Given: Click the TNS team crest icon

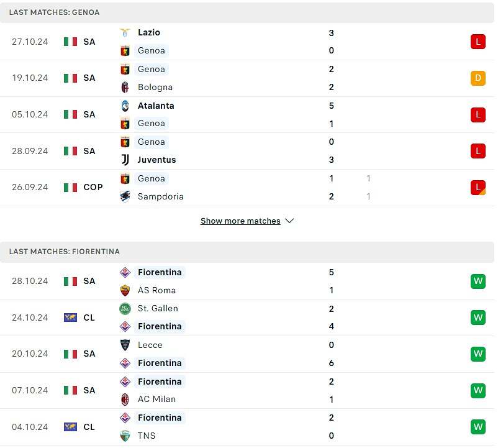Looking at the screenshot, I should point(125,436).
